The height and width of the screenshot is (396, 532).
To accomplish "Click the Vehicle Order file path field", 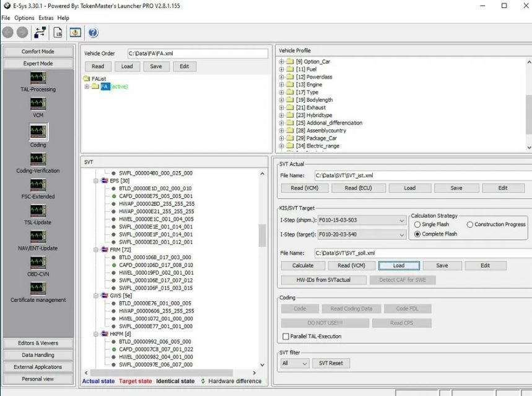I will (198, 53).
